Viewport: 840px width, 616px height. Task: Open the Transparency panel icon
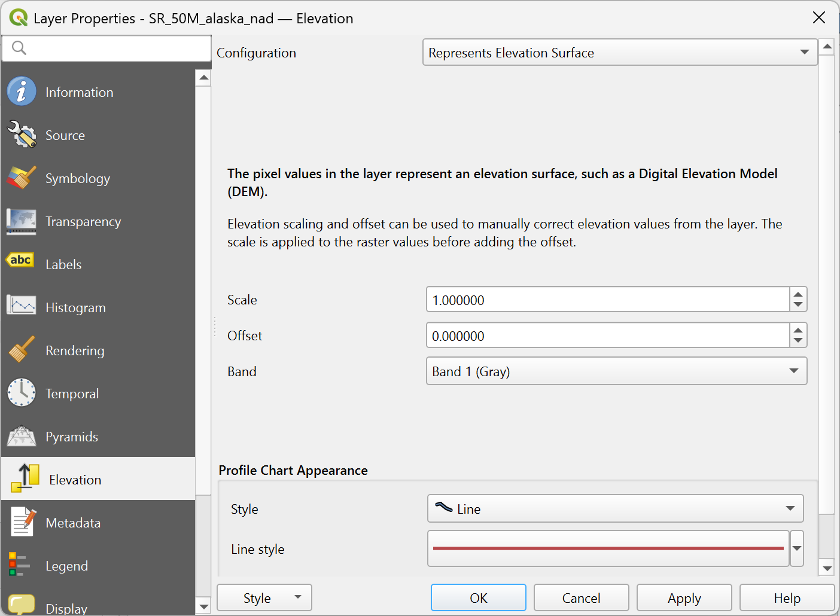(x=22, y=221)
